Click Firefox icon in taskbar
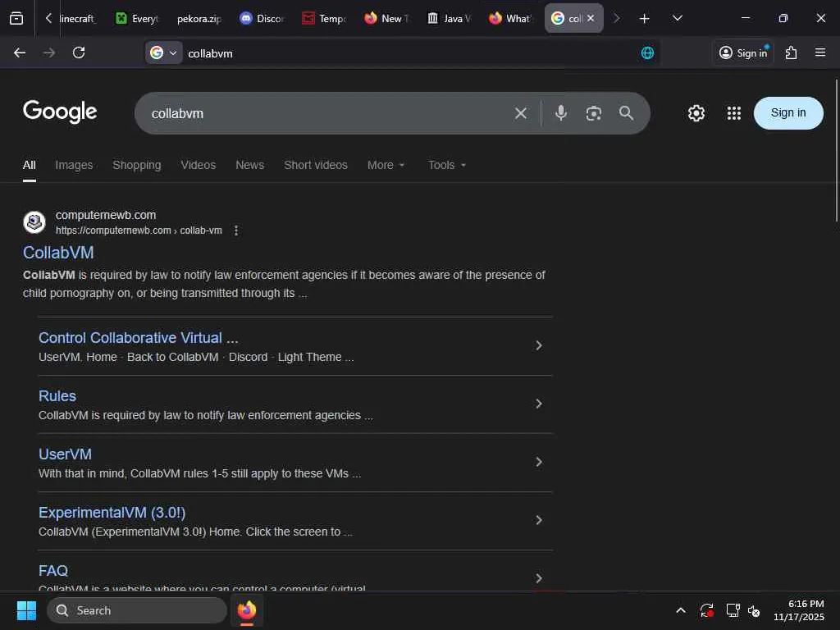 [246, 610]
